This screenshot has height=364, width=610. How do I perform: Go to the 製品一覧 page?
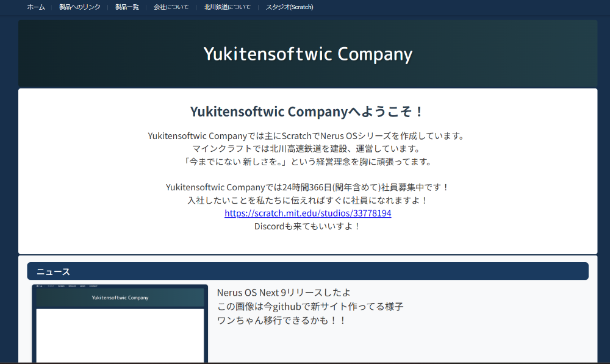tap(127, 7)
